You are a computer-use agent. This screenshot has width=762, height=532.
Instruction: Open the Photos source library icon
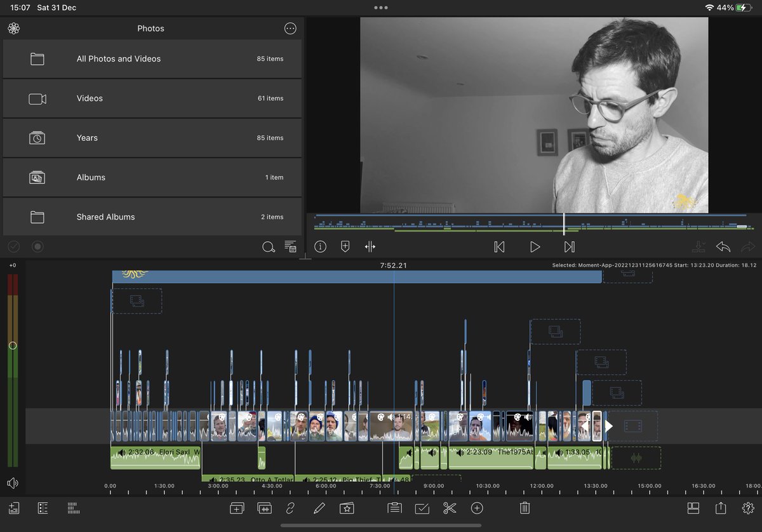tap(14, 29)
